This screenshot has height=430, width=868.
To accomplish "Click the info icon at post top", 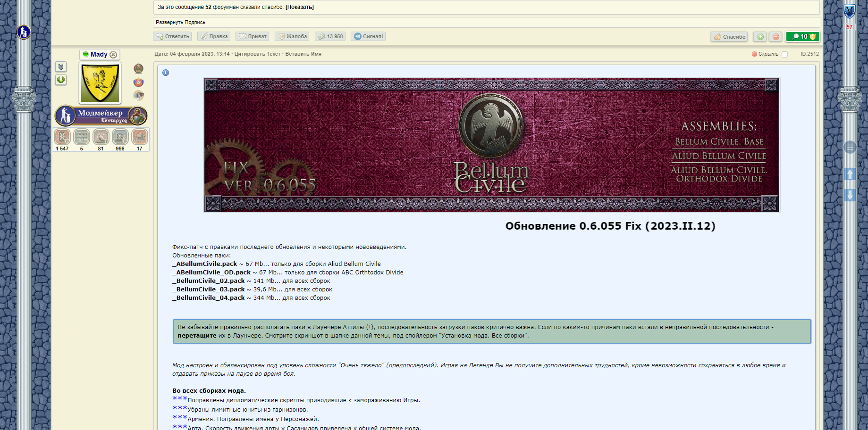I will click(x=166, y=73).
